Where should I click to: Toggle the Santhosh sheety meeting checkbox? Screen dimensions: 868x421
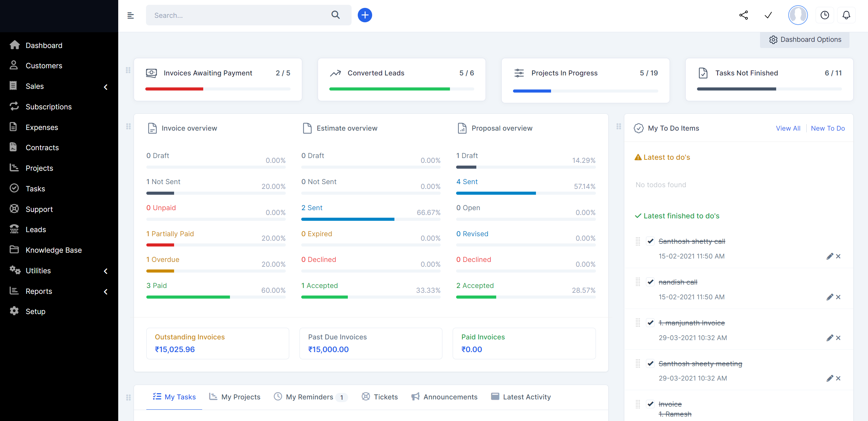(650, 363)
